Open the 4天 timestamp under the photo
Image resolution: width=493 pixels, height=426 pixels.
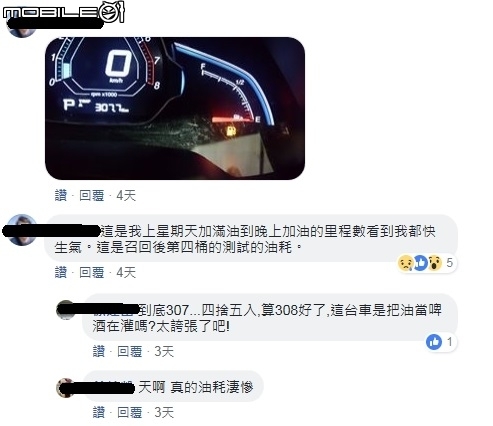tap(126, 195)
